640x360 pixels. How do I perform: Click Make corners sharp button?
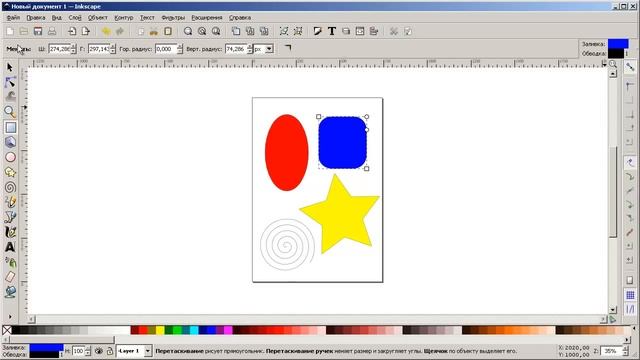tap(288, 48)
